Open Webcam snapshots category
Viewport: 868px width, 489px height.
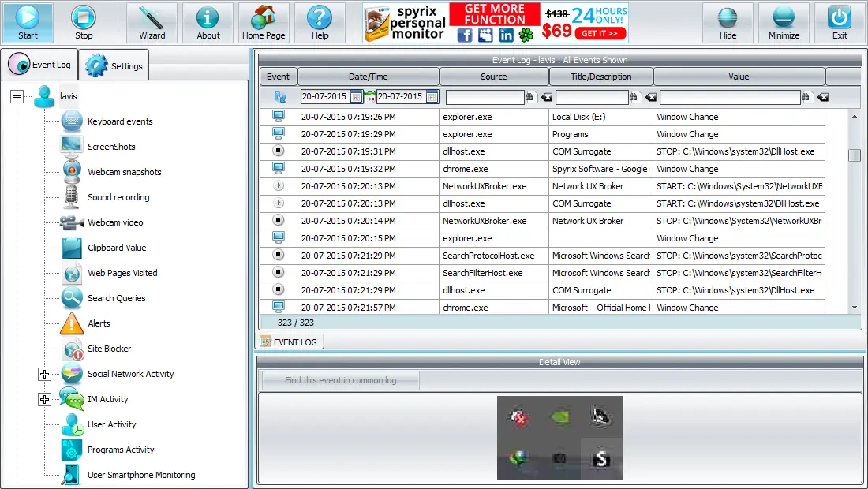tap(124, 172)
